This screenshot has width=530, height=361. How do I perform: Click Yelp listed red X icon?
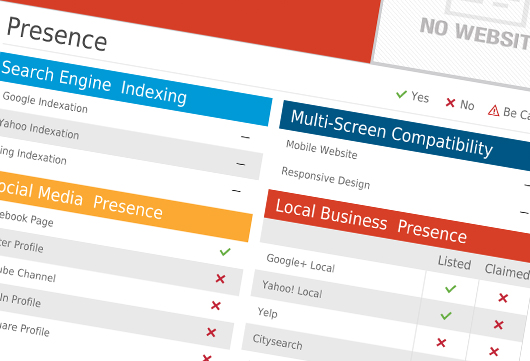[x=441, y=343]
